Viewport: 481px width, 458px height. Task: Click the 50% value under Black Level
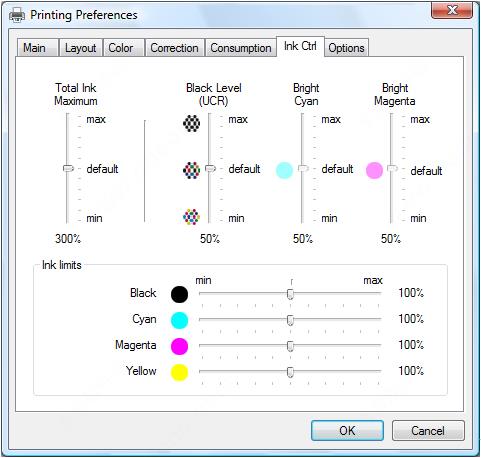coord(210,239)
